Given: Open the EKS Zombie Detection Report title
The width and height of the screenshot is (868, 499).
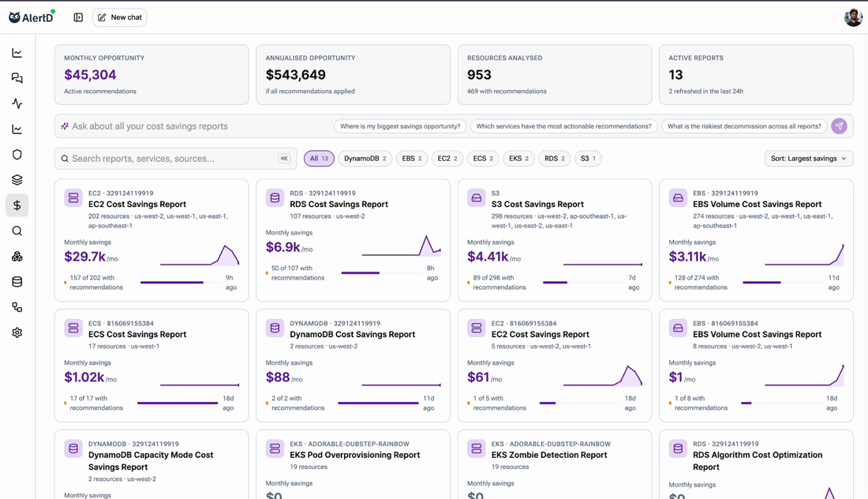Looking at the screenshot, I should [549, 456].
